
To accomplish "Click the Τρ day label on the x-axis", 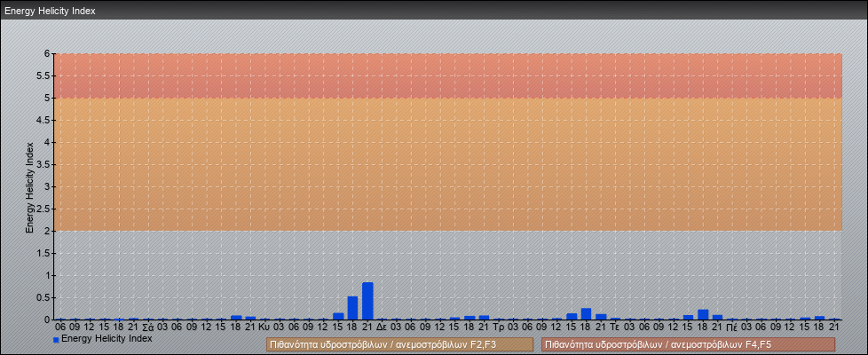I will 498,327.
